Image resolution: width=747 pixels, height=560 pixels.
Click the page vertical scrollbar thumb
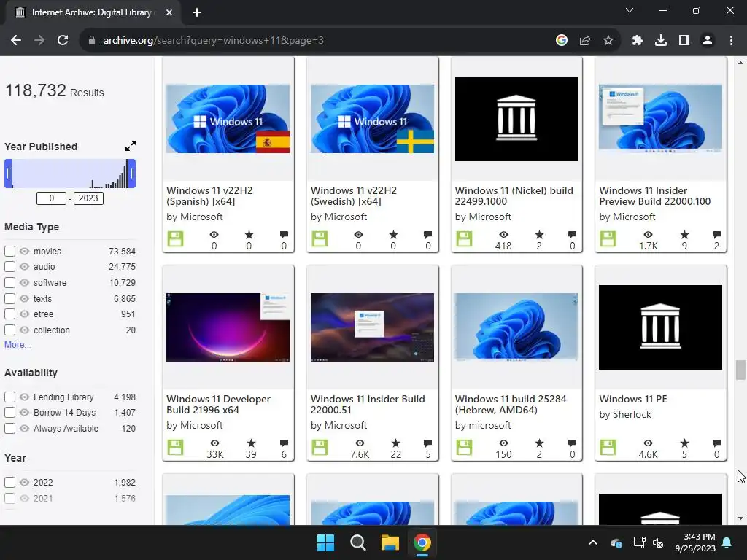point(740,370)
